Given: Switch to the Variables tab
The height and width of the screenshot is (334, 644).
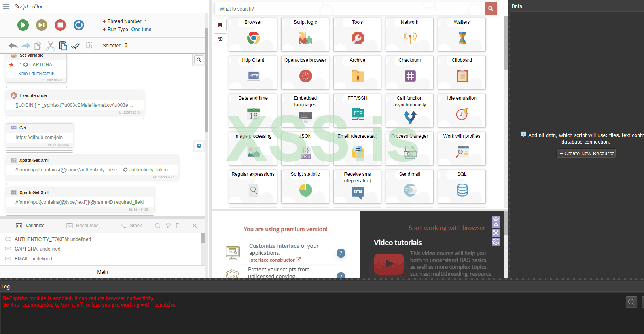Looking at the screenshot, I should (30, 226).
